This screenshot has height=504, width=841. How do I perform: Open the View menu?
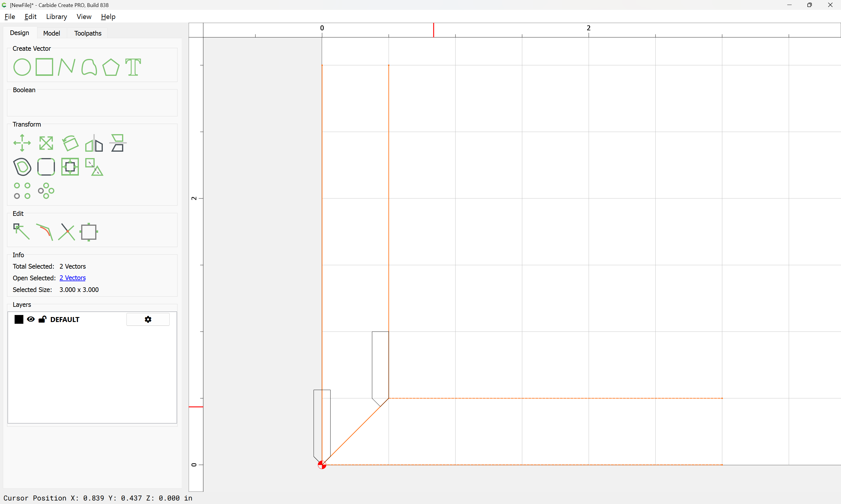coord(84,17)
